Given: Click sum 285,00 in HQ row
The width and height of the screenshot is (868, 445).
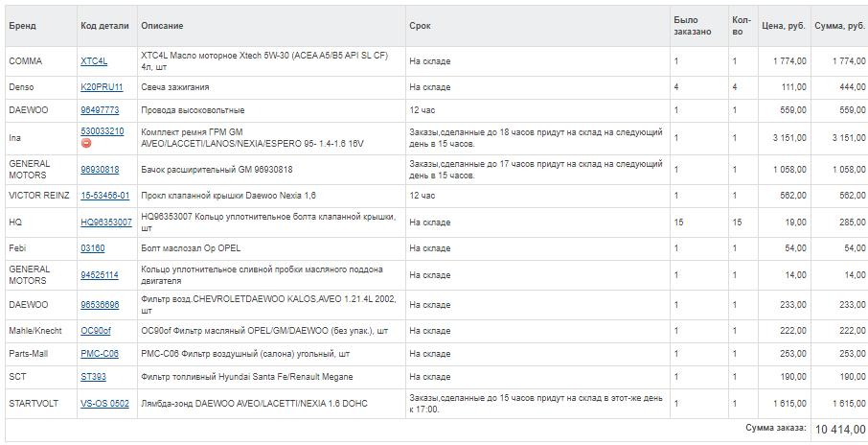Looking at the screenshot, I should coord(853,222).
